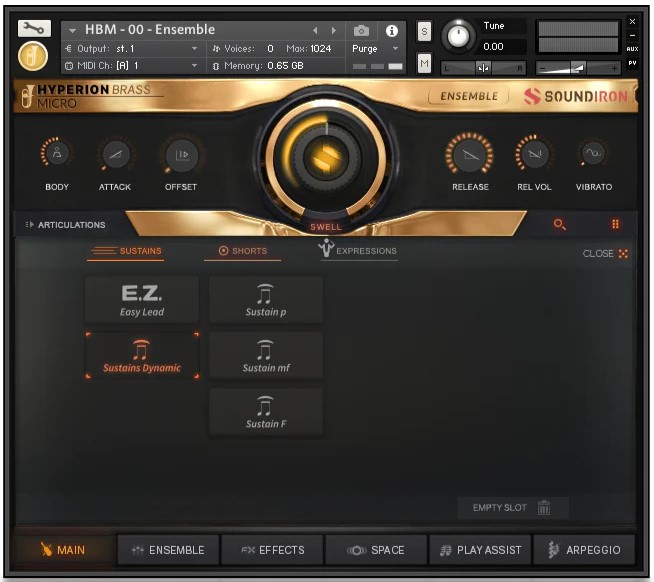Image resolution: width=654 pixels, height=582 pixels.
Task: Select the Sustain F articulation
Action: coord(266,412)
